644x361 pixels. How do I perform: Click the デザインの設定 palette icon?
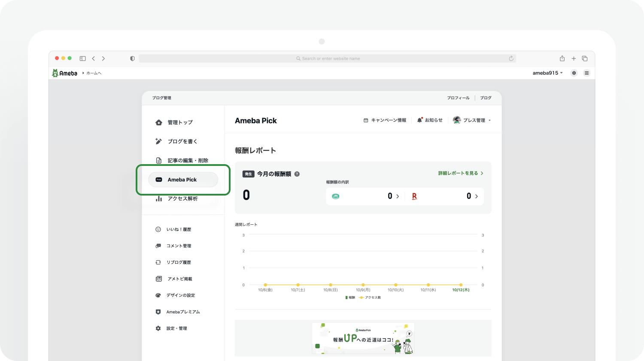(158, 295)
